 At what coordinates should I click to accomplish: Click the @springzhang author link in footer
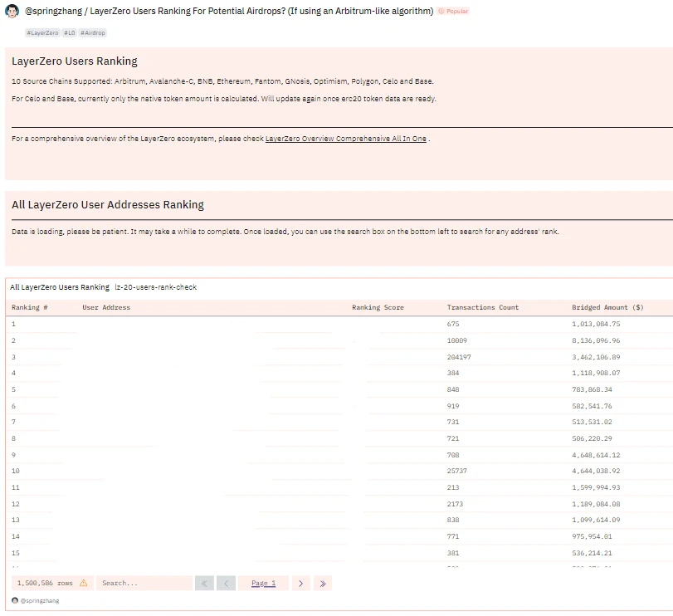tap(40, 600)
